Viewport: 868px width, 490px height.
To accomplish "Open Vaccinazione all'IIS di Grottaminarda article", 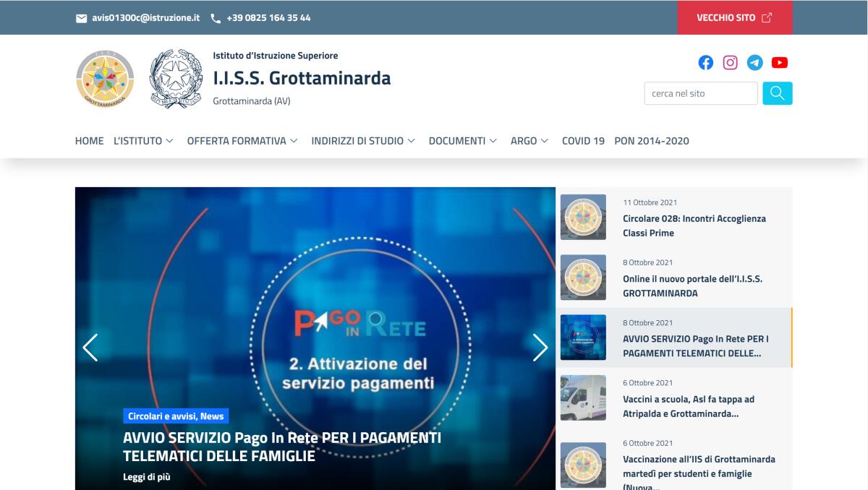I will 699,473.
